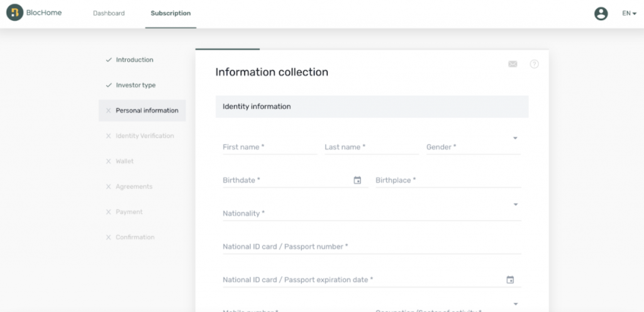The height and width of the screenshot is (312, 644).
Task: Click the BlocHome logo icon
Action: click(x=15, y=13)
